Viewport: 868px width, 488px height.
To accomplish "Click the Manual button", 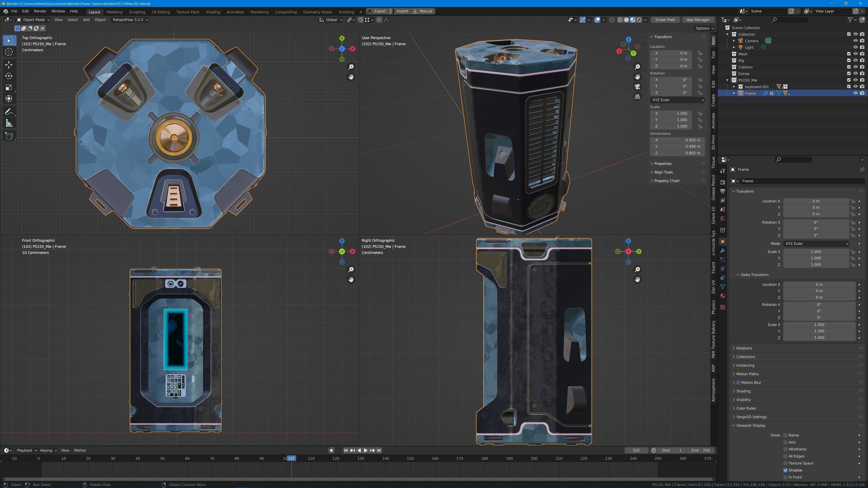I will pyautogui.click(x=423, y=11).
